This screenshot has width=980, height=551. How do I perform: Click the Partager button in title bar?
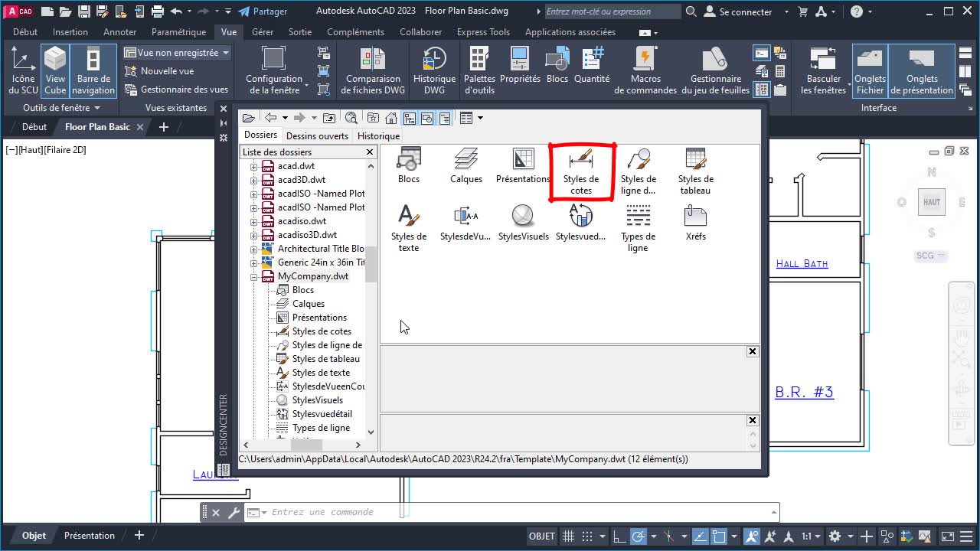tap(263, 11)
